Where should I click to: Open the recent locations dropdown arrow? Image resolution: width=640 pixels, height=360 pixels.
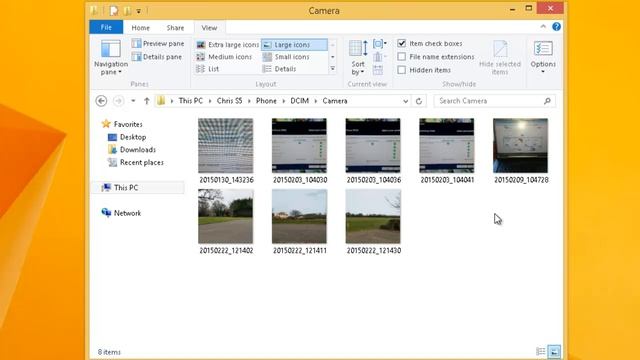(x=133, y=101)
